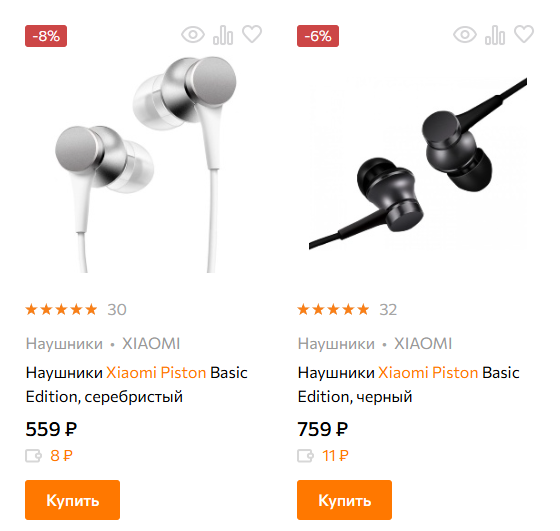Image resolution: width=560 pixels, height=531 pixels.
Task: Favorite the black Xiaomi Piston with heart
Action: pos(524,34)
